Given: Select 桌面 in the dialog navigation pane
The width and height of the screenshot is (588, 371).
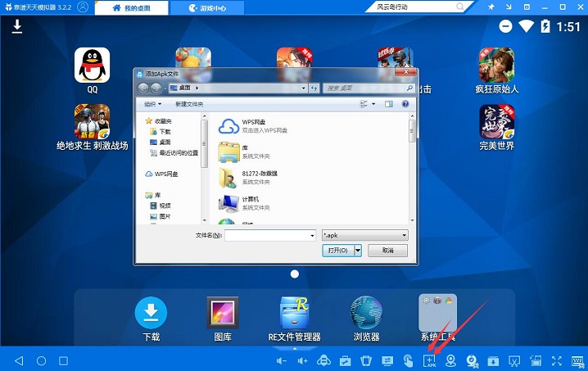Looking at the screenshot, I should pyautogui.click(x=161, y=142).
